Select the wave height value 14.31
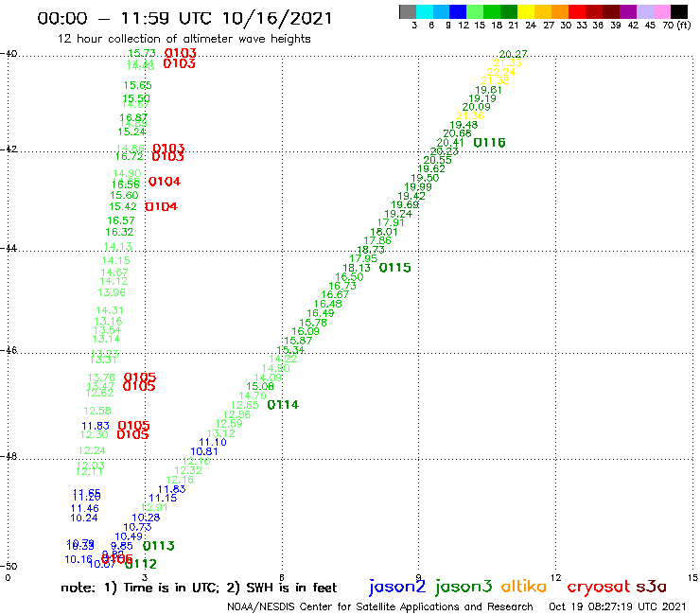The image size is (700, 615). [x=110, y=310]
